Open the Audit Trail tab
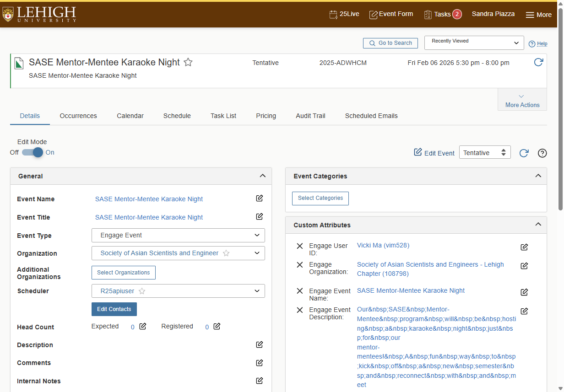Image resolution: width=564 pixels, height=392 pixels. pos(310,116)
